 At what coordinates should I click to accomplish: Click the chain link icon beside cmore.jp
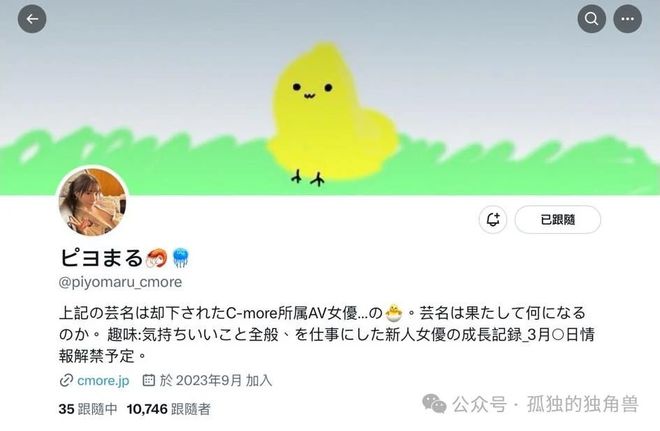(x=66, y=380)
